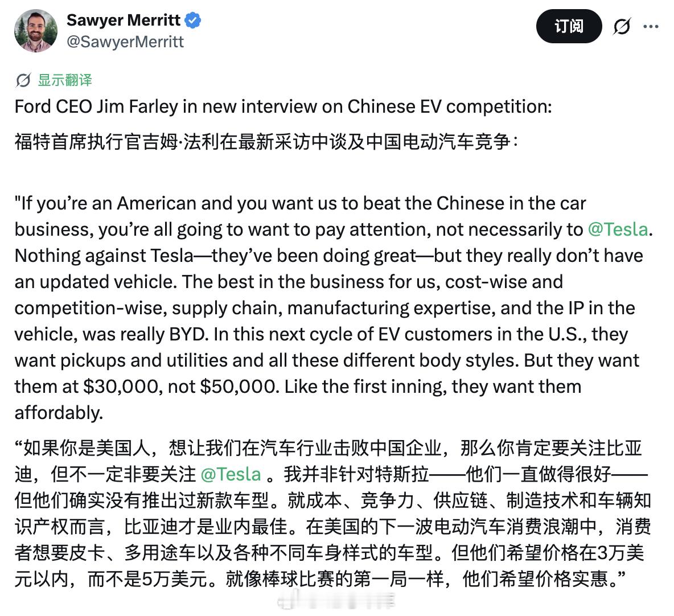The image size is (674, 616).
Task: Click @SawyerMerritt handle to visit the profile
Action: pos(125,41)
